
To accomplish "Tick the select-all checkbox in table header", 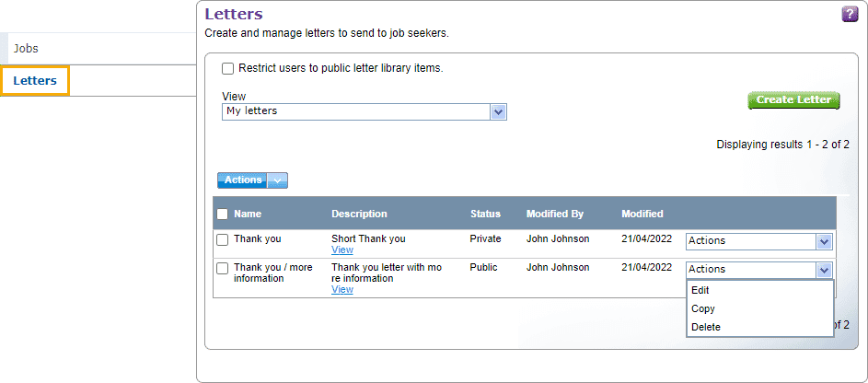I will coord(222,214).
